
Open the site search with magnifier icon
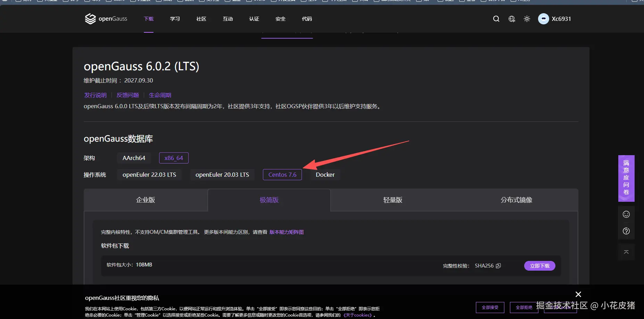click(x=496, y=19)
